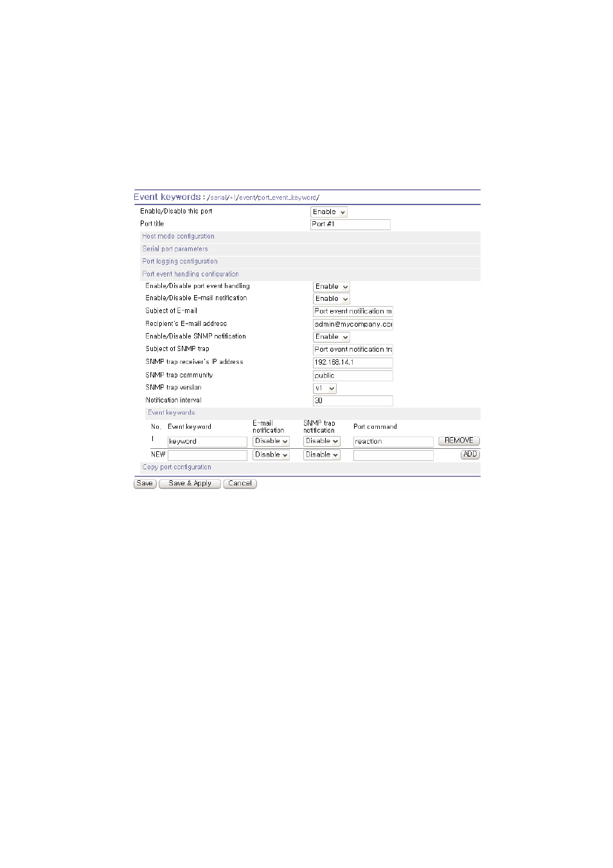Edit the existing Event keyword field

[x=208, y=442]
